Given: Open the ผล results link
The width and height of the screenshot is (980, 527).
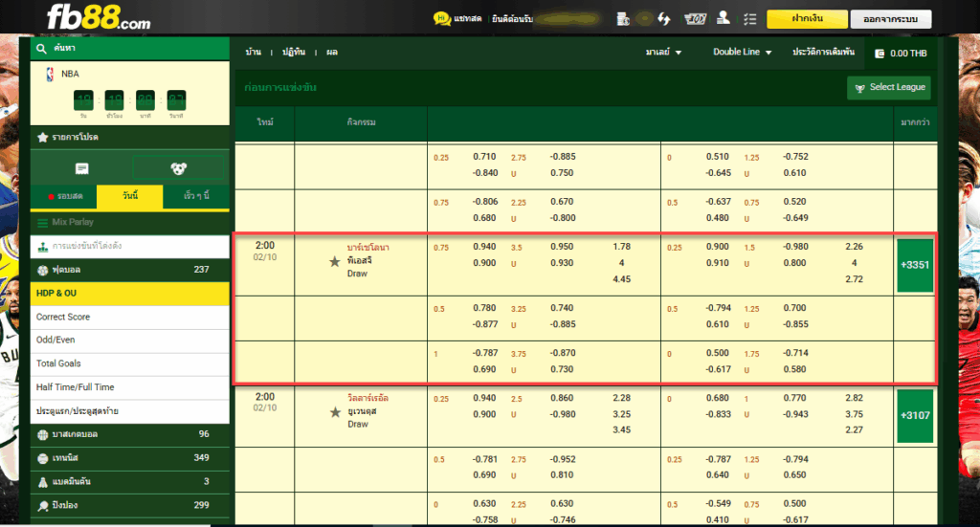Looking at the screenshot, I should pyautogui.click(x=332, y=53).
